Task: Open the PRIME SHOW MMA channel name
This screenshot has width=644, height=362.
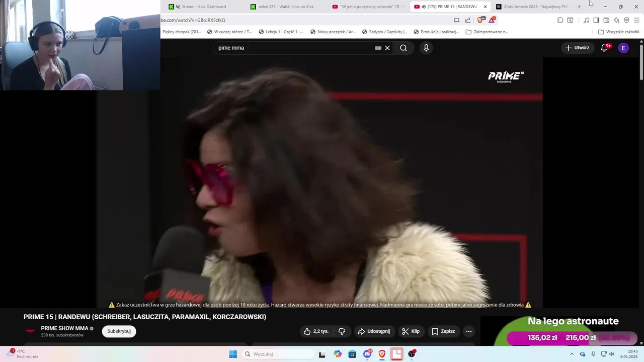Action: coord(64,328)
